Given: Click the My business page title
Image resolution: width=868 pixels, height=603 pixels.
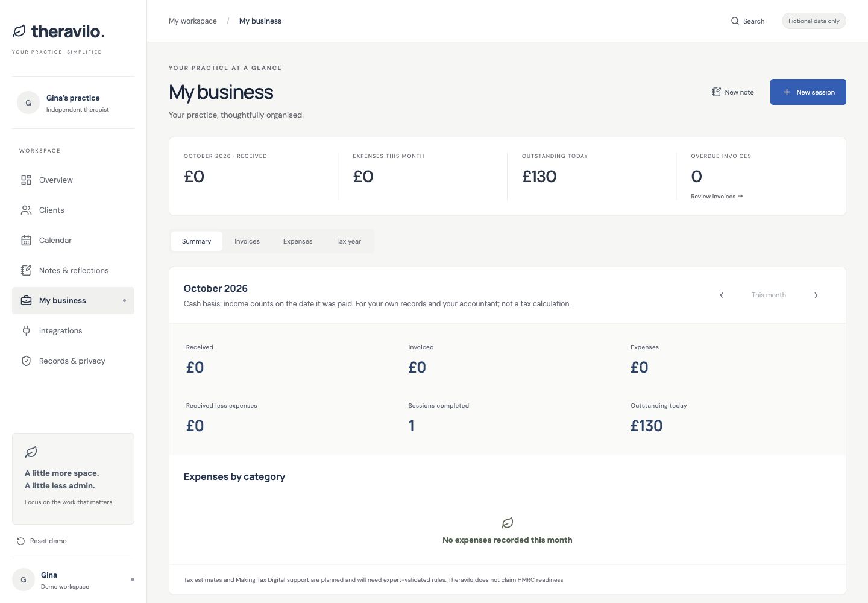Looking at the screenshot, I should tap(221, 92).
